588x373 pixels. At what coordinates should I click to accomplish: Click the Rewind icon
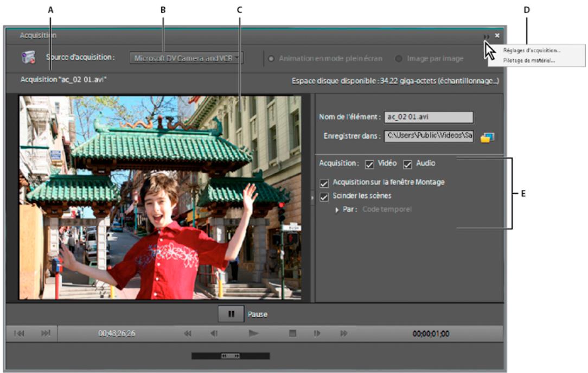coord(187,332)
